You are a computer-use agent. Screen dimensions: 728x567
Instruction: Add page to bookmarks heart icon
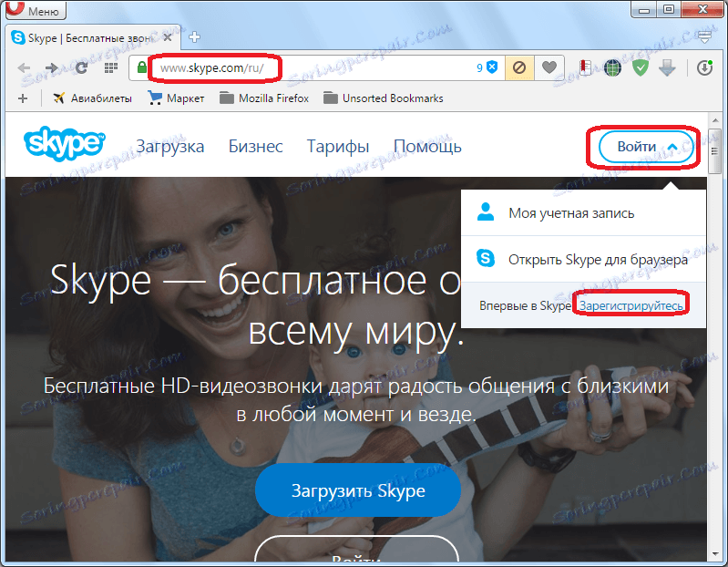549,68
